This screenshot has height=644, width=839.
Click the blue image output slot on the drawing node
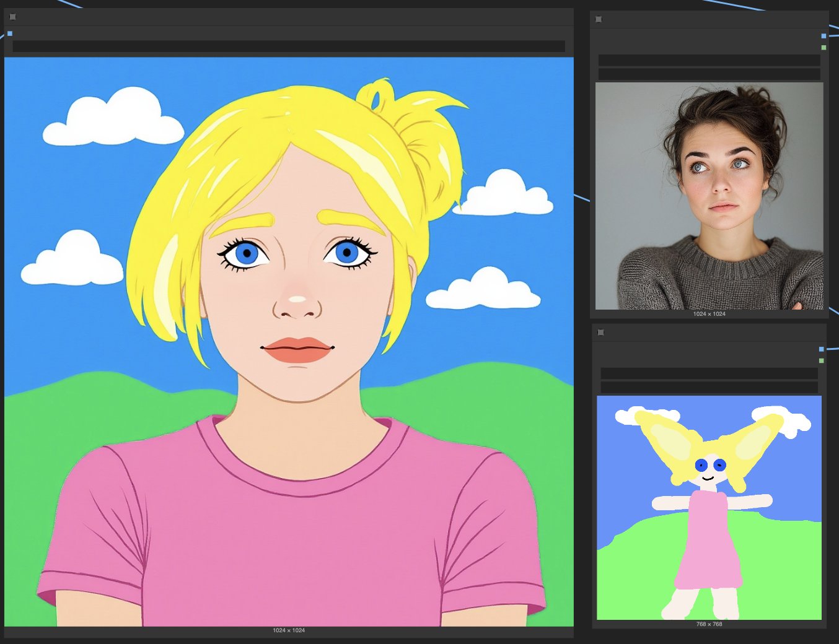tap(822, 349)
